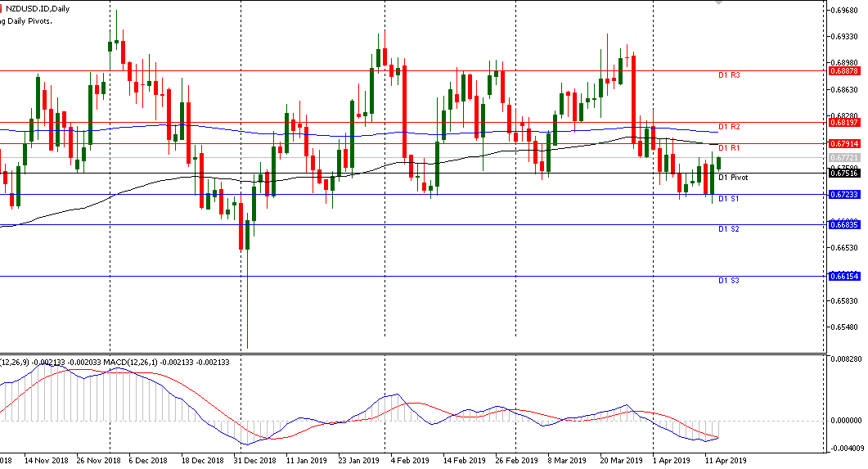Click the 23 Jan 2019 date label

pos(358,460)
